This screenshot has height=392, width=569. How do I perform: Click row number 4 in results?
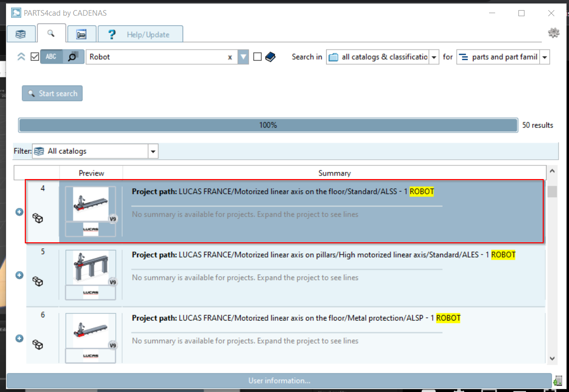43,188
